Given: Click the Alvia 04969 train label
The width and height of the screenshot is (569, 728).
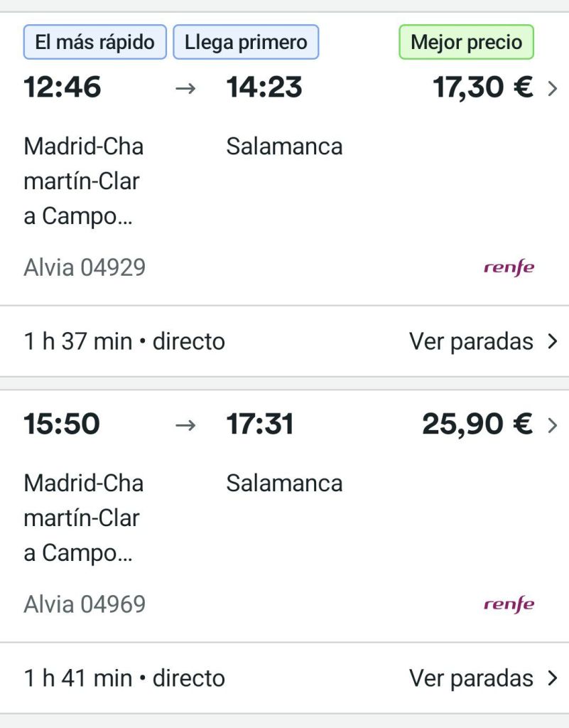Looking at the screenshot, I should click(x=85, y=605).
